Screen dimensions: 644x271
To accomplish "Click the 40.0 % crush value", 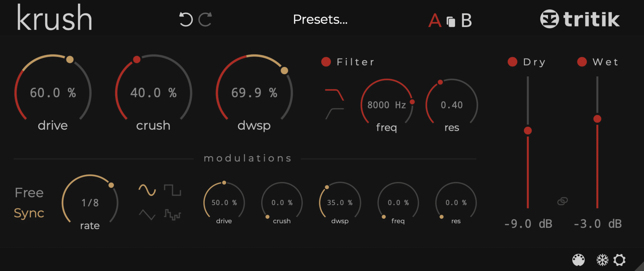I will [x=153, y=93].
